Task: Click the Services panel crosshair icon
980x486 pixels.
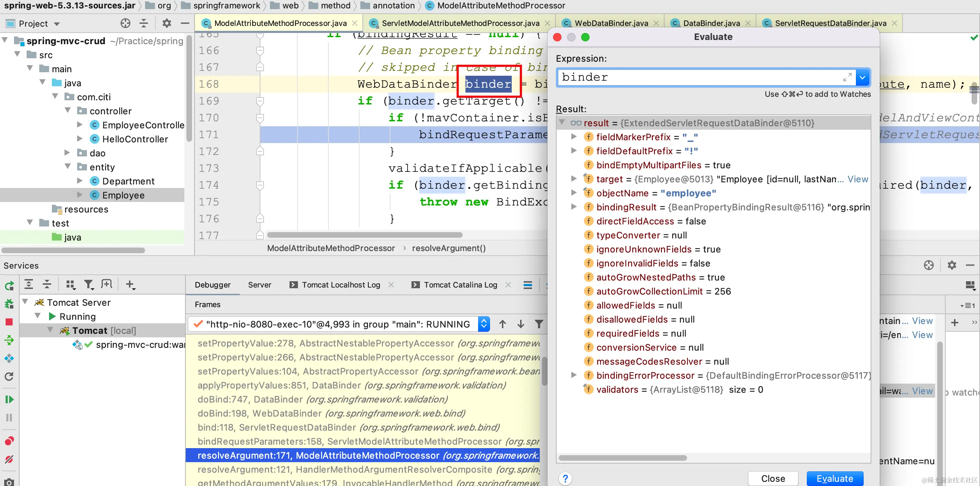Action: click(928, 265)
